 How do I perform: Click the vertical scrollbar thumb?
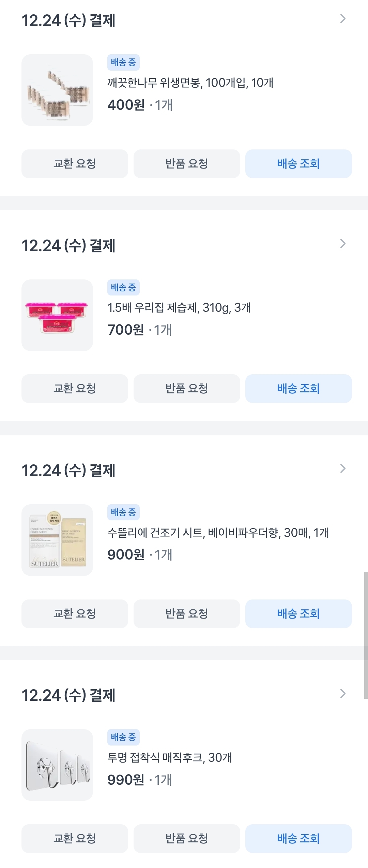coord(366,635)
